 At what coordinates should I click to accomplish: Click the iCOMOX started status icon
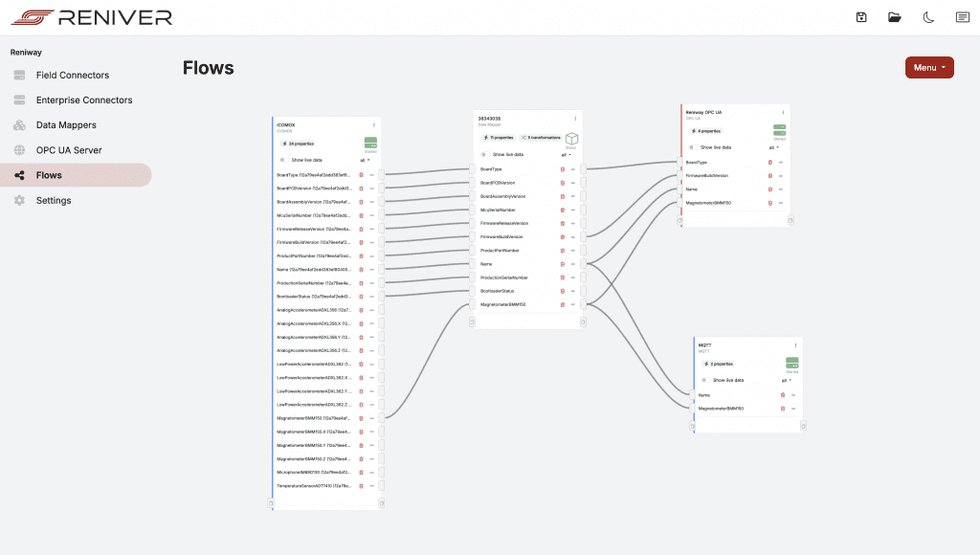(370, 144)
